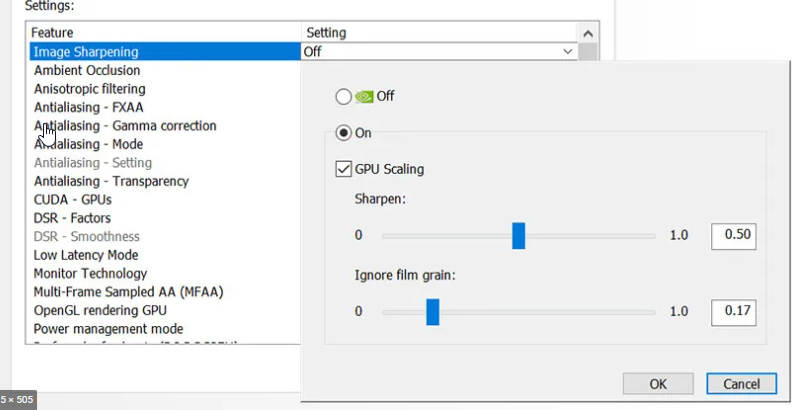This screenshot has width=796, height=410.
Task: Click the settings list scrollbar up arrow
Action: pyautogui.click(x=589, y=32)
